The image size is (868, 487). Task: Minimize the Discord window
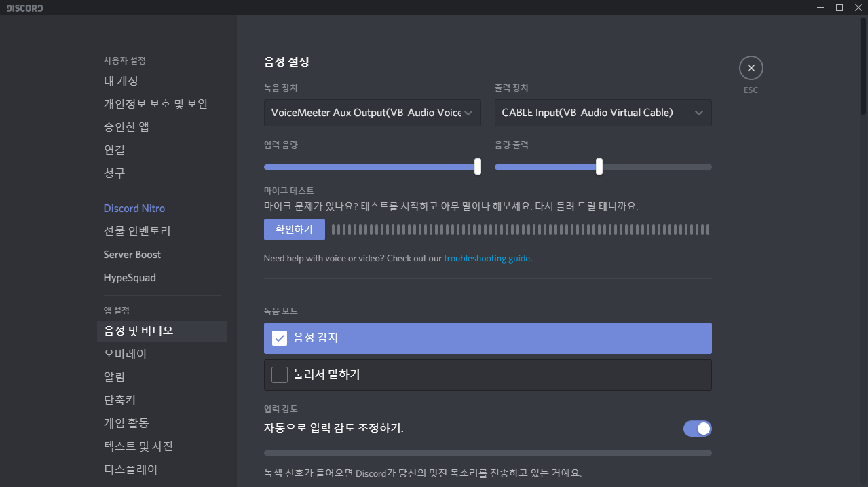point(821,7)
